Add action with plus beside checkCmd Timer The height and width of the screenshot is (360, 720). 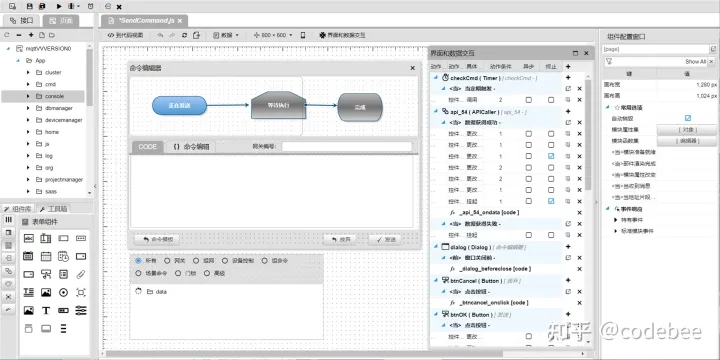click(x=568, y=78)
